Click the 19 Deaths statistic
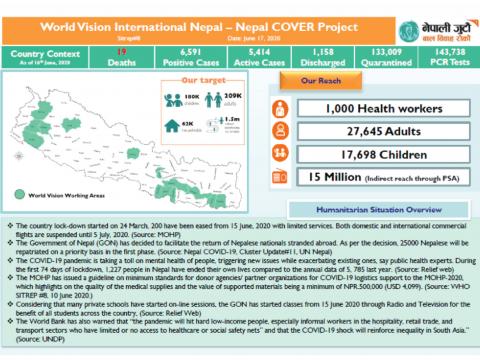The width and height of the screenshot is (480, 360). pos(122,57)
